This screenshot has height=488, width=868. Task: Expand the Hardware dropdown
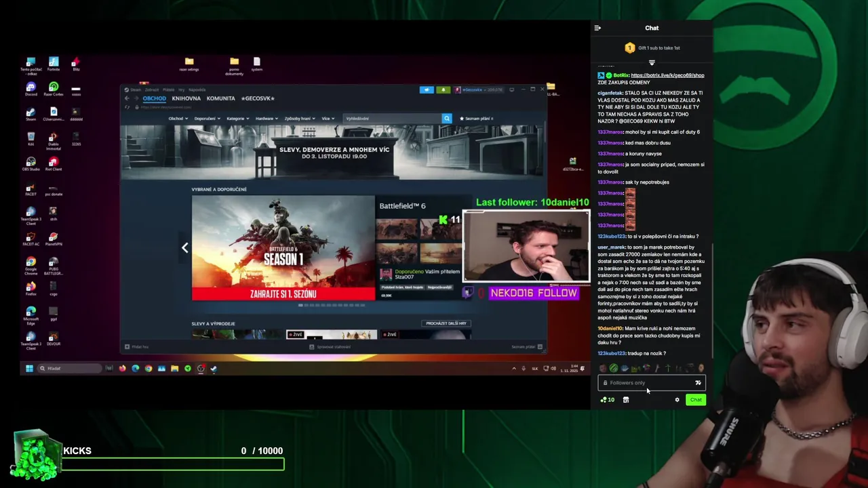(x=267, y=119)
